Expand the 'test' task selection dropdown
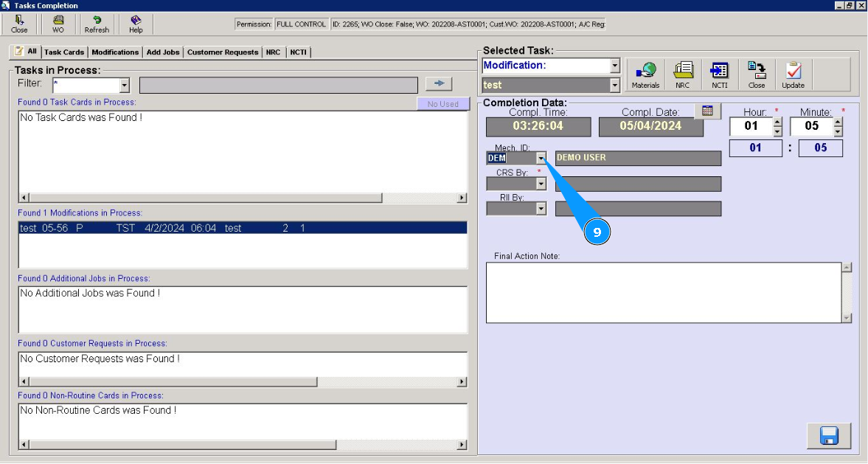Viewport: 868px width, 464px height. (x=615, y=86)
